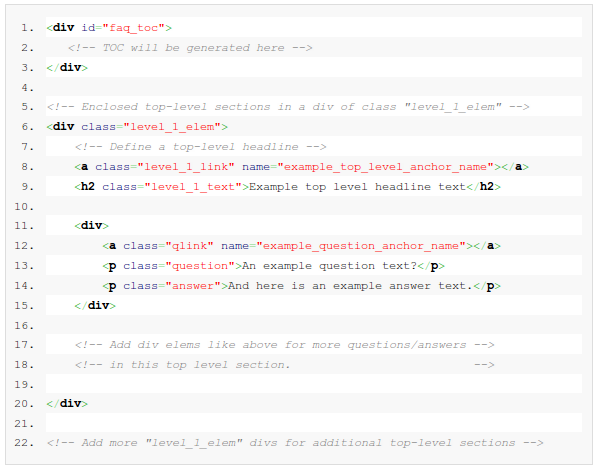
Task: Click line number 22.
Action: (24, 443)
